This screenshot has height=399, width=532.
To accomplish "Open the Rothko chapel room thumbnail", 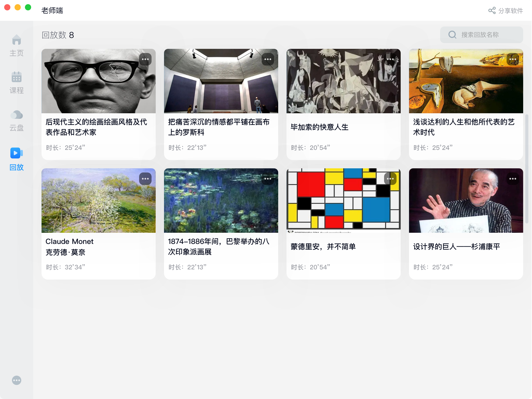I will (221, 81).
